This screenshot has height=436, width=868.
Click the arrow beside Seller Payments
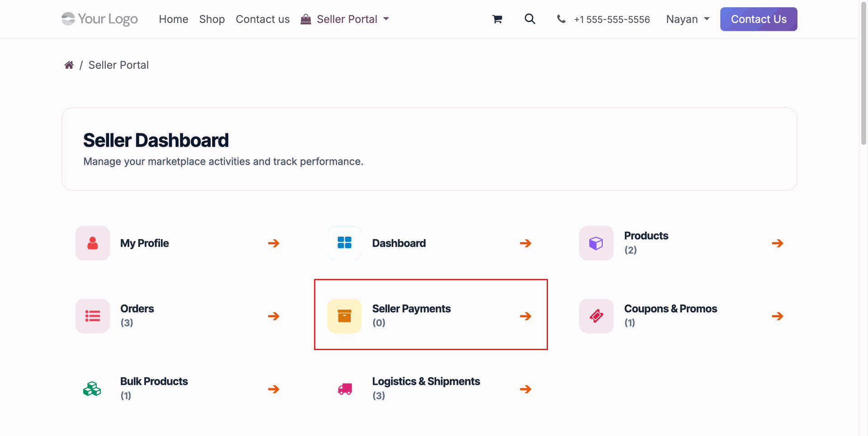[525, 316]
